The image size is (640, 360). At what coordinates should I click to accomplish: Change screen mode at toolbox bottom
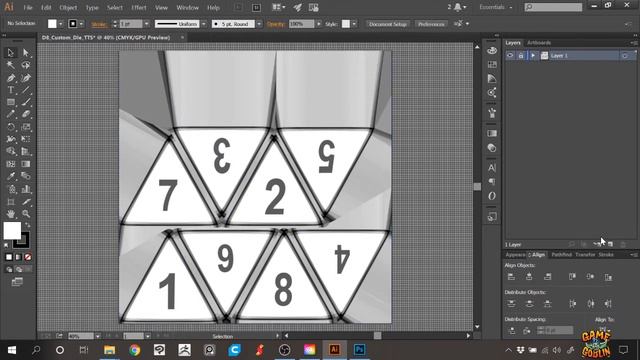coord(17,282)
